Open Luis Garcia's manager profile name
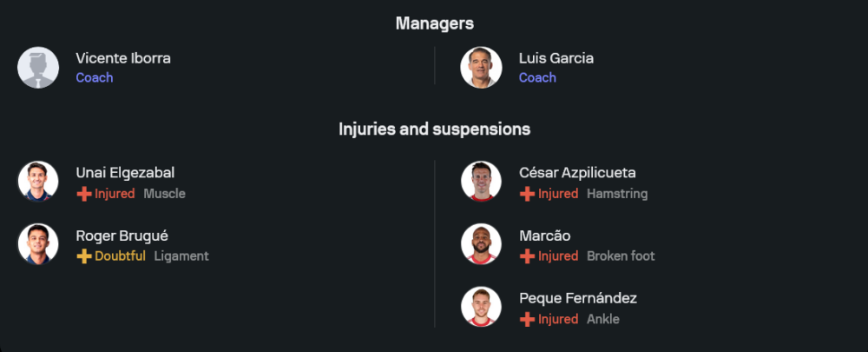Screen dimensions: 868x352 (x=556, y=58)
